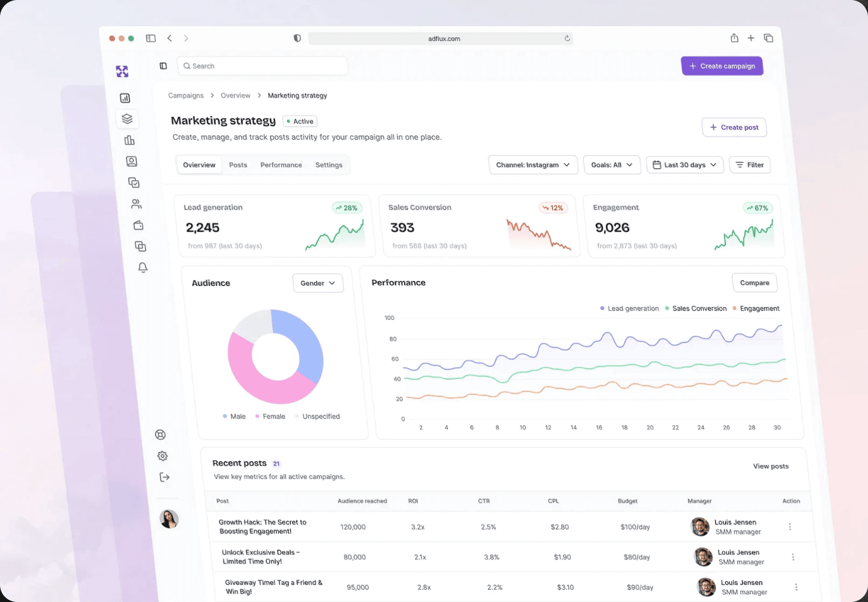Open the users group sidebar icon

point(136,204)
